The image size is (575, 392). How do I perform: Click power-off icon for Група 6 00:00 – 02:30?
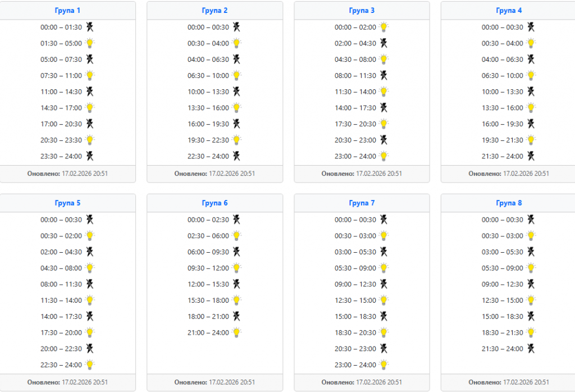(237, 220)
